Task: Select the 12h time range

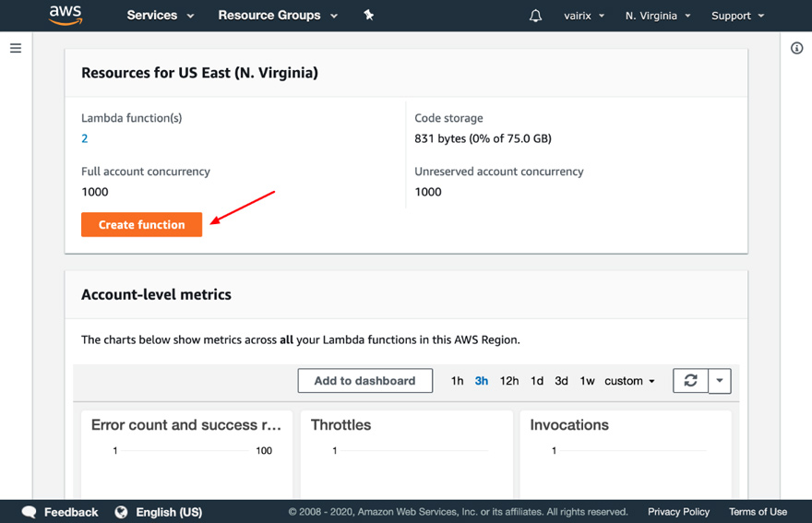Action: pos(509,381)
